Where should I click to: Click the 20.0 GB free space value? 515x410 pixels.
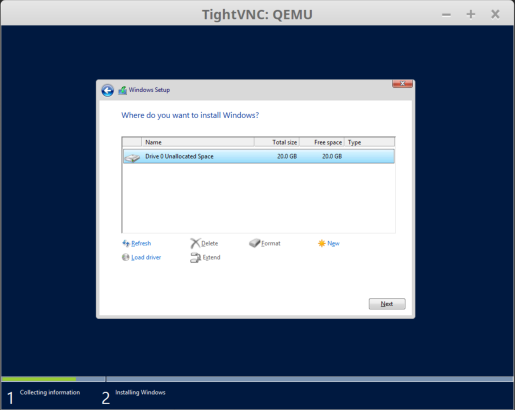(x=332, y=156)
